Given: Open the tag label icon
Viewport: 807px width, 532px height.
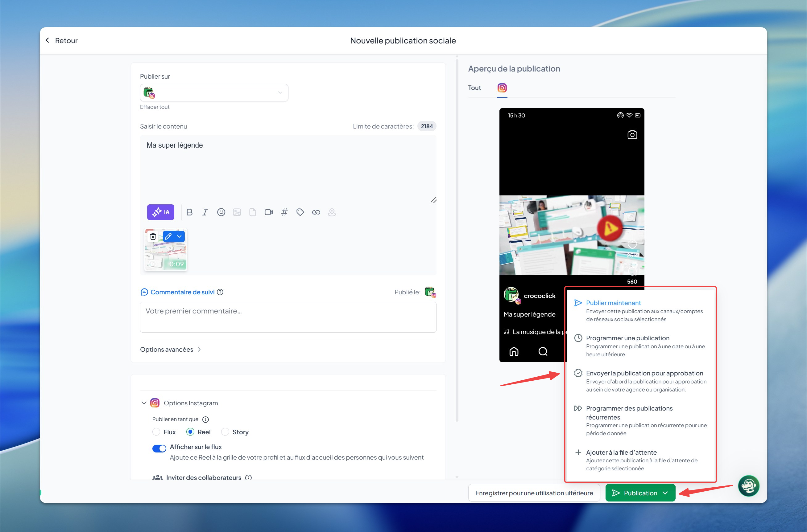Looking at the screenshot, I should point(300,212).
